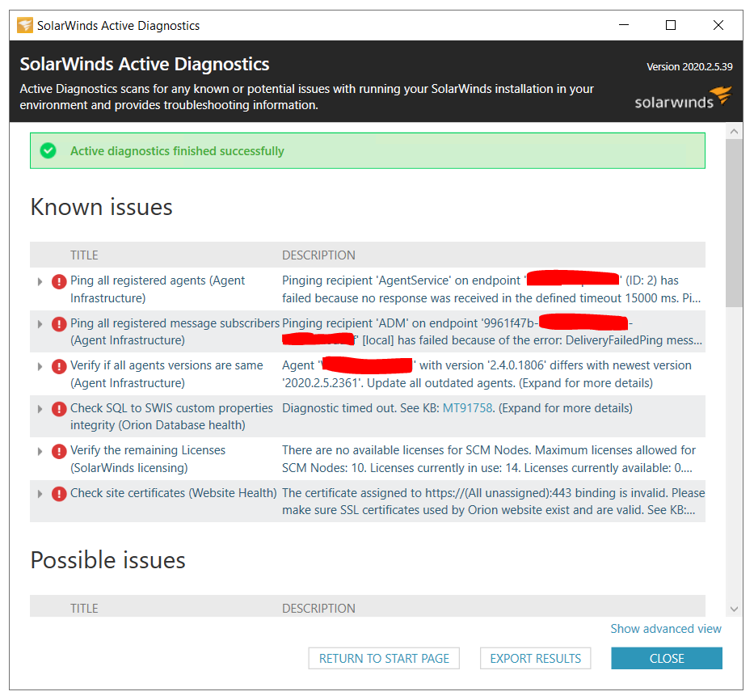754x700 pixels.
Task: Click the error icon for Check site certificates
Action: pyautogui.click(x=59, y=494)
